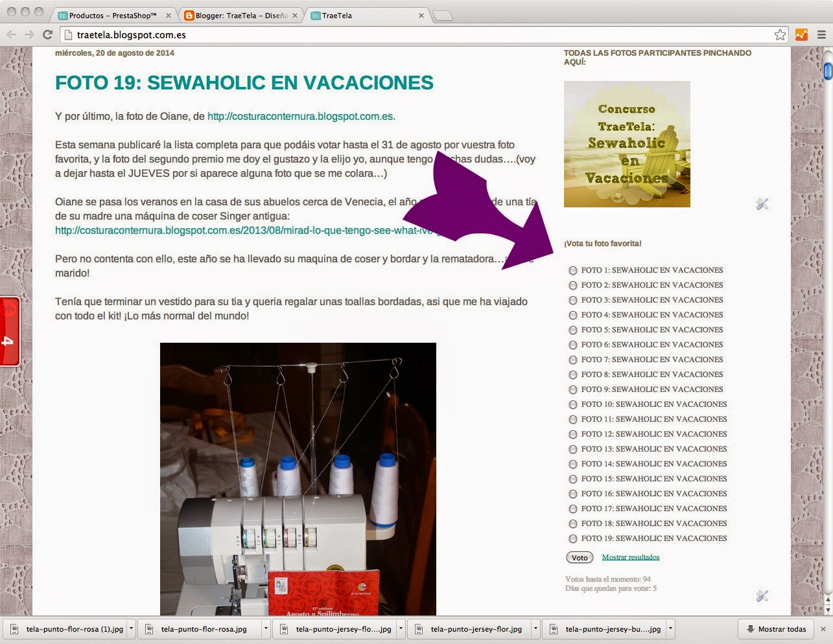Image resolution: width=833 pixels, height=644 pixels.
Task: Select FOTO 14: SEWAHOLIC EN VACACIONES radio button
Action: (x=573, y=464)
